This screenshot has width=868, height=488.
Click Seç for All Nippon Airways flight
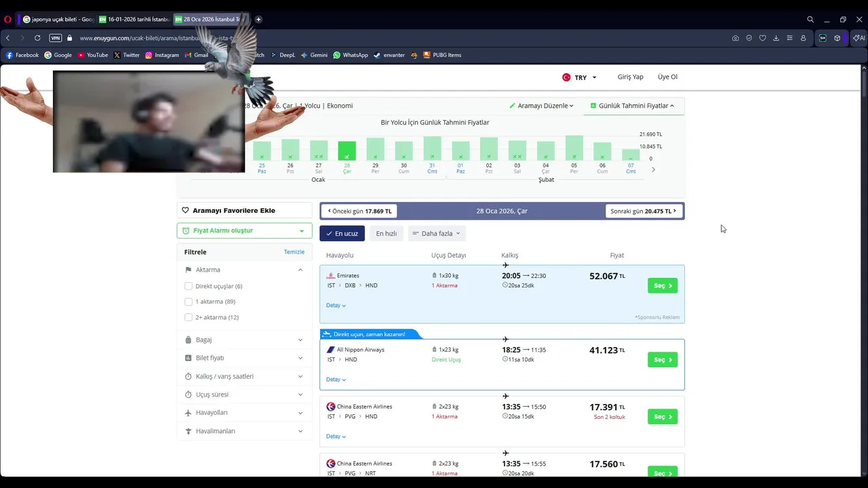(663, 360)
